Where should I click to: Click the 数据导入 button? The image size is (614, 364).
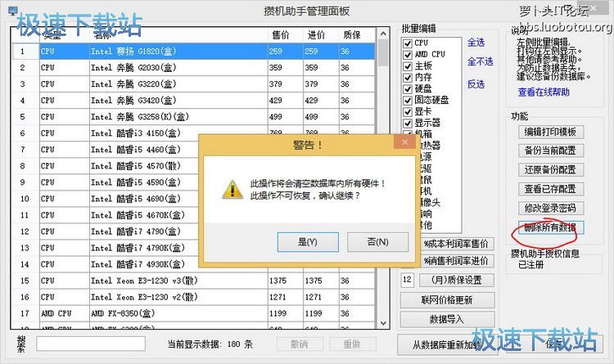click(447, 319)
